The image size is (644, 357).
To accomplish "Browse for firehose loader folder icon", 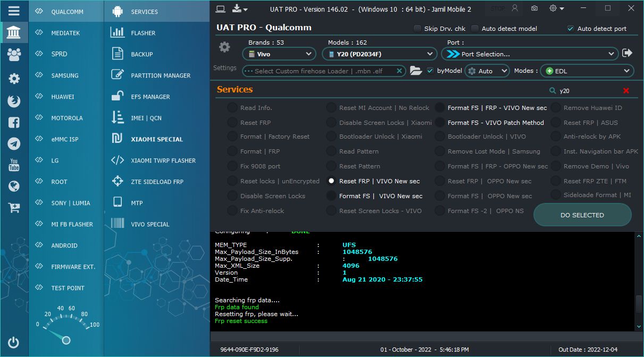I will pyautogui.click(x=416, y=71).
